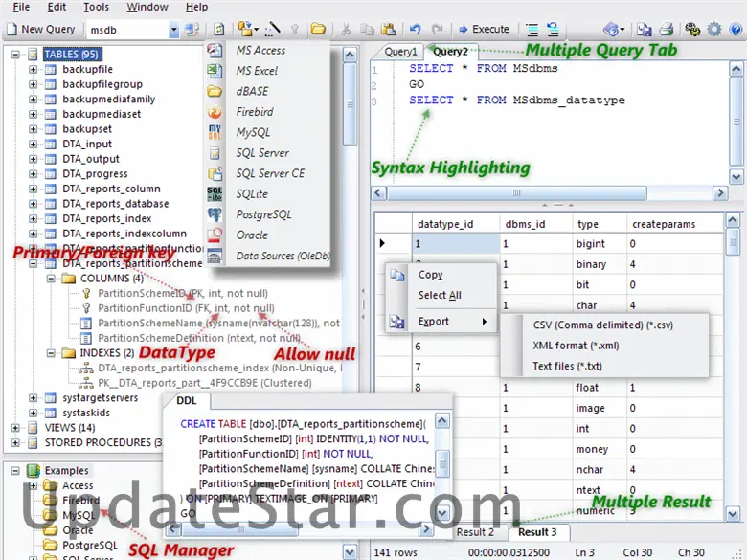Expand the STORED PROCEDURES node
Viewport: 747px width, 560px height.
(15, 442)
